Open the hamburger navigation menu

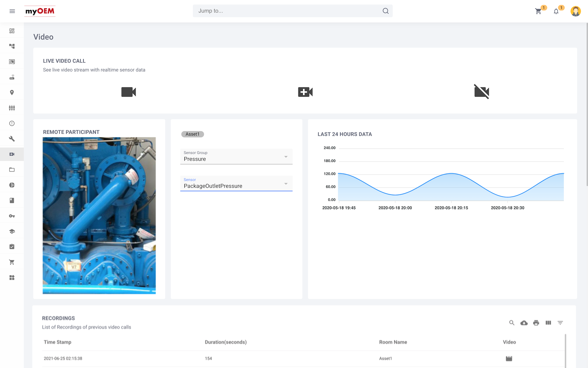tap(12, 11)
